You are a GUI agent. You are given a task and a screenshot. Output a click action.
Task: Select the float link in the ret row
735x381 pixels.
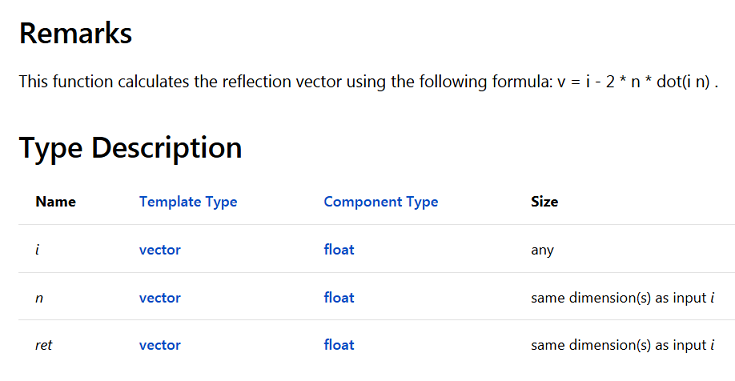pyautogui.click(x=339, y=345)
